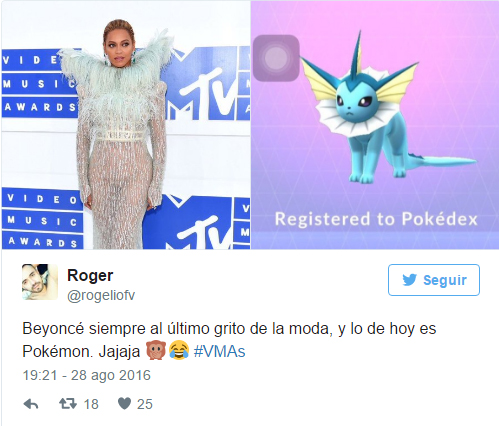499x426 pixels.
Task: View the 18 retweets count
Action: 91,404
